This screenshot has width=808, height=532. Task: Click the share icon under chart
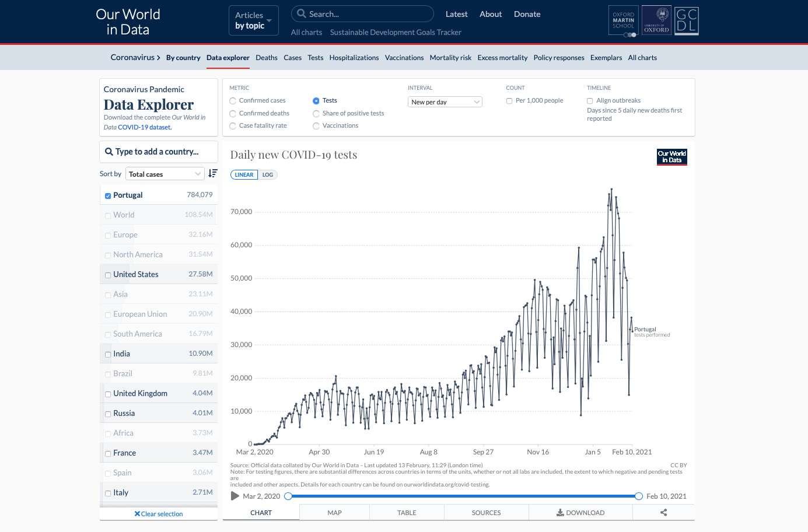(663, 513)
